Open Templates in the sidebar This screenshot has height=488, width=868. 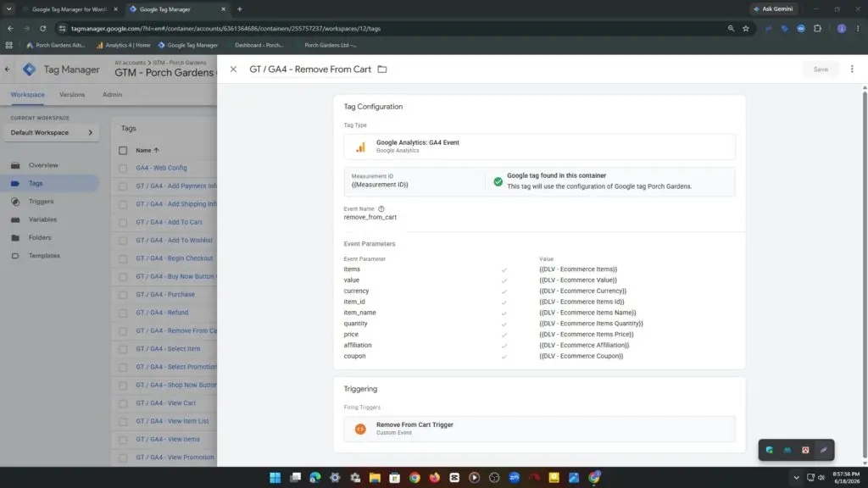point(44,256)
